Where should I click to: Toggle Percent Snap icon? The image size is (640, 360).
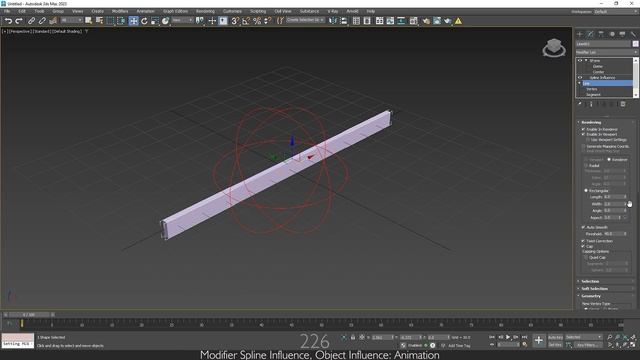(257, 21)
